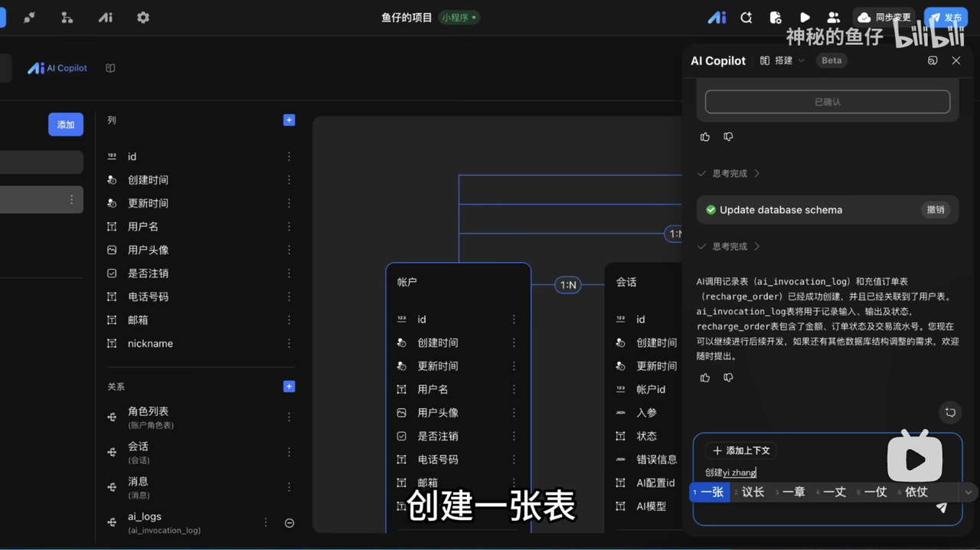The image size is (980, 550).
Task: Select the 用户头像 column row in list
Action: [x=201, y=250]
